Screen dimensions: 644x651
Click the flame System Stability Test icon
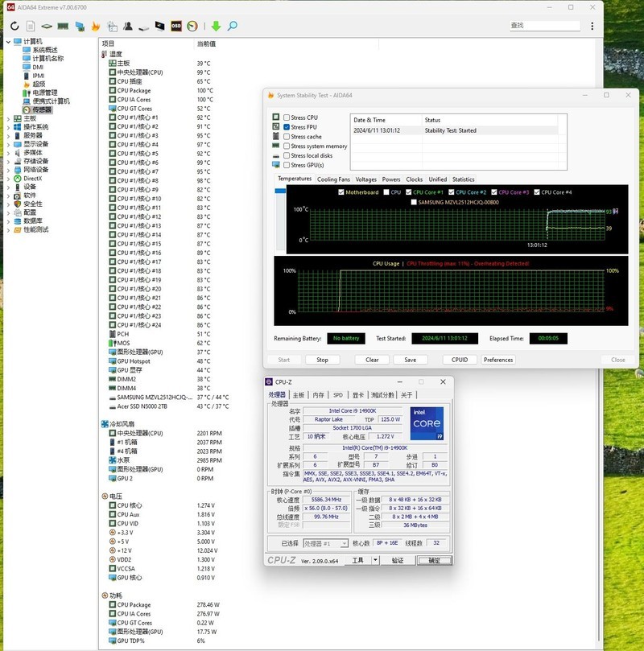point(95,27)
